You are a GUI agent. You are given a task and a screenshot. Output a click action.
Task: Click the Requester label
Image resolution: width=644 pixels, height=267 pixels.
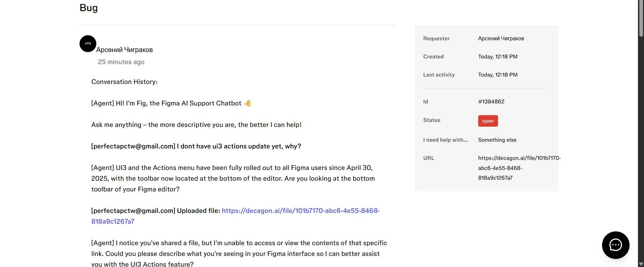tap(436, 38)
